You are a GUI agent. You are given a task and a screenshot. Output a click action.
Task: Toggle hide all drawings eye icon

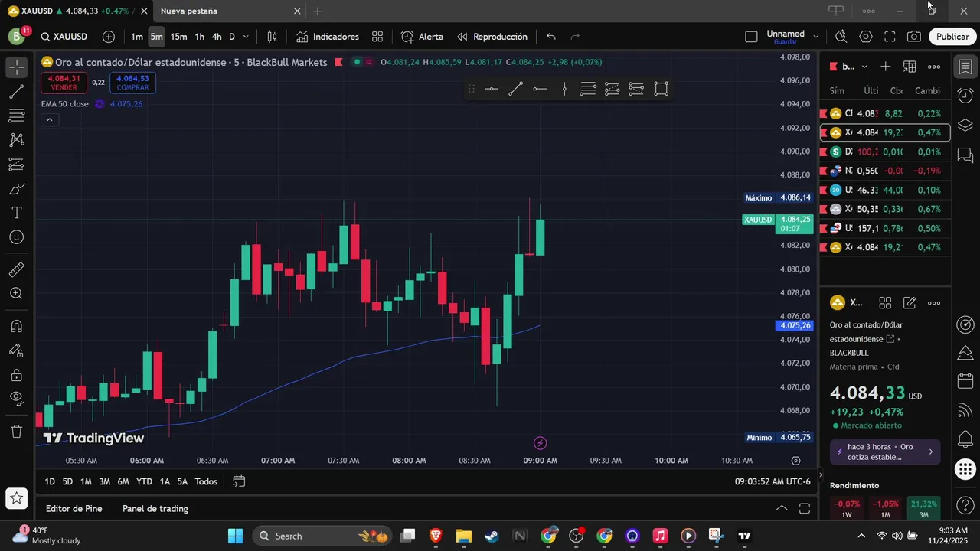(16, 399)
